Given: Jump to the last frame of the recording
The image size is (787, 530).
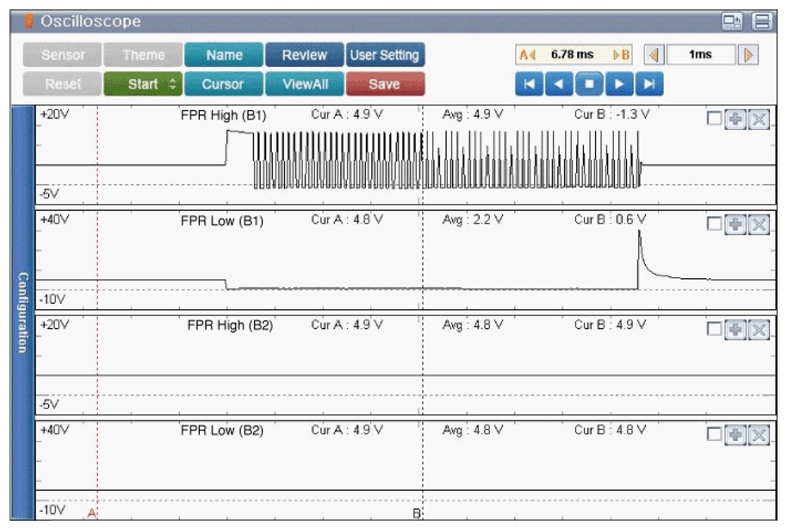Looking at the screenshot, I should click(649, 84).
